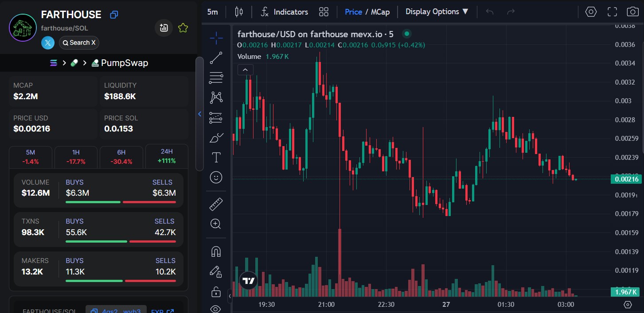Open chart time axis settings gear
Screen dimensions: 644x313
(628, 305)
